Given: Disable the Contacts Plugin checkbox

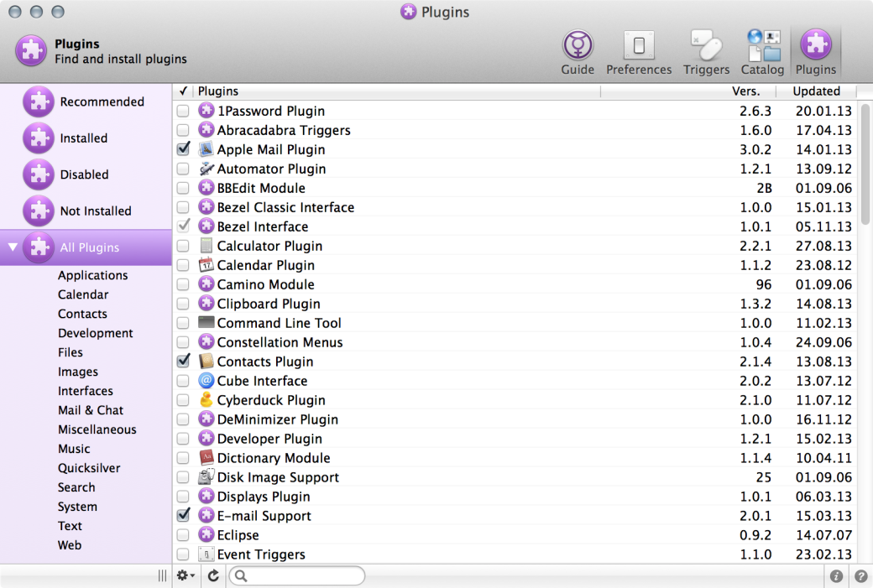Looking at the screenshot, I should pos(183,362).
